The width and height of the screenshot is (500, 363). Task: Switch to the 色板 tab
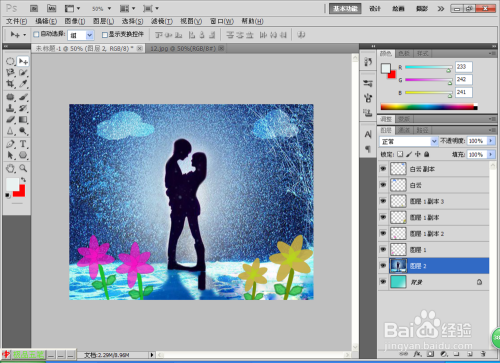(404, 53)
